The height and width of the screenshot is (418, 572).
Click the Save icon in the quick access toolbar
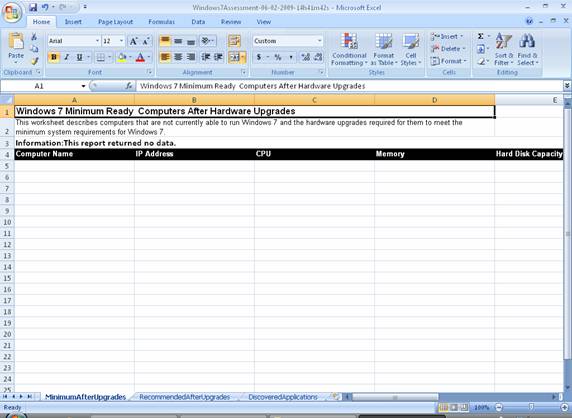point(33,7)
